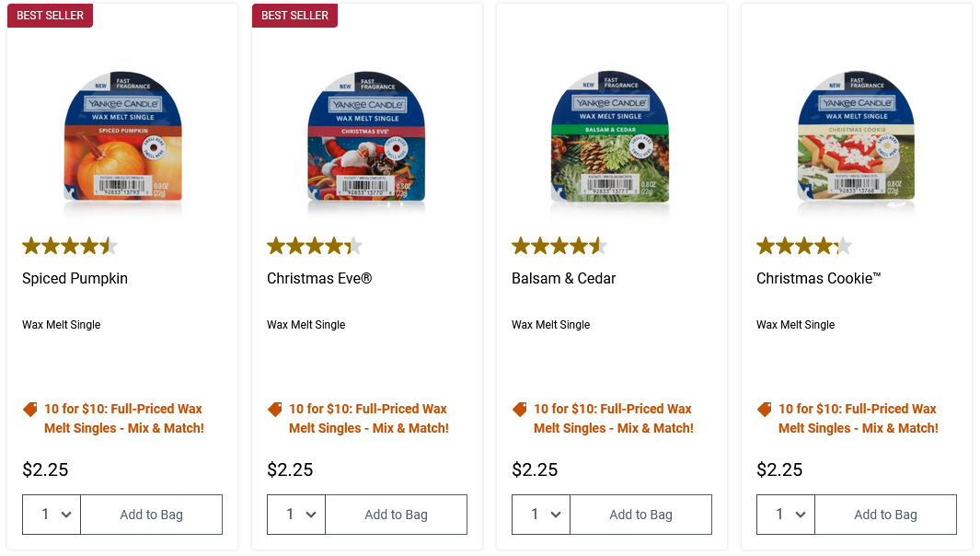Image resolution: width=980 pixels, height=556 pixels.
Task: Open the quantity dropdown for Christmas Cookie
Action: [x=786, y=515]
